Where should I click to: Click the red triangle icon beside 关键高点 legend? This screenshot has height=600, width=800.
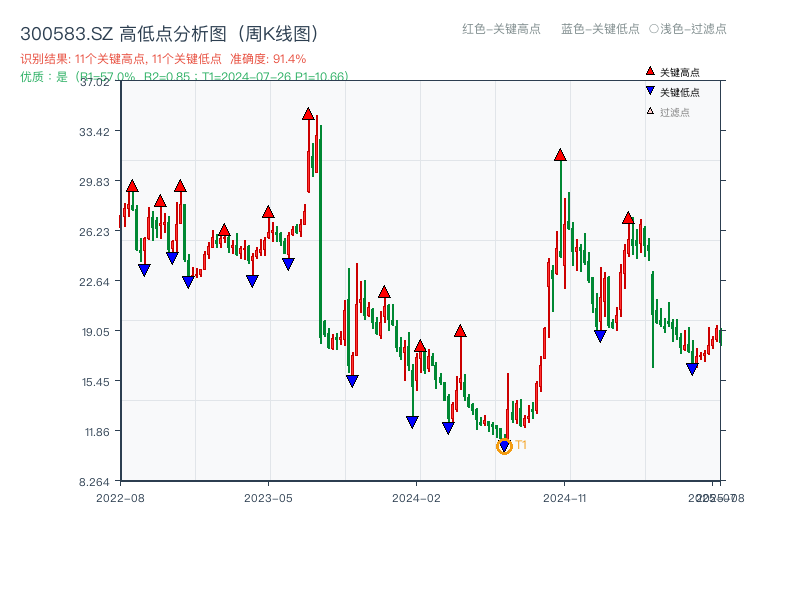(x=650, y=71)
